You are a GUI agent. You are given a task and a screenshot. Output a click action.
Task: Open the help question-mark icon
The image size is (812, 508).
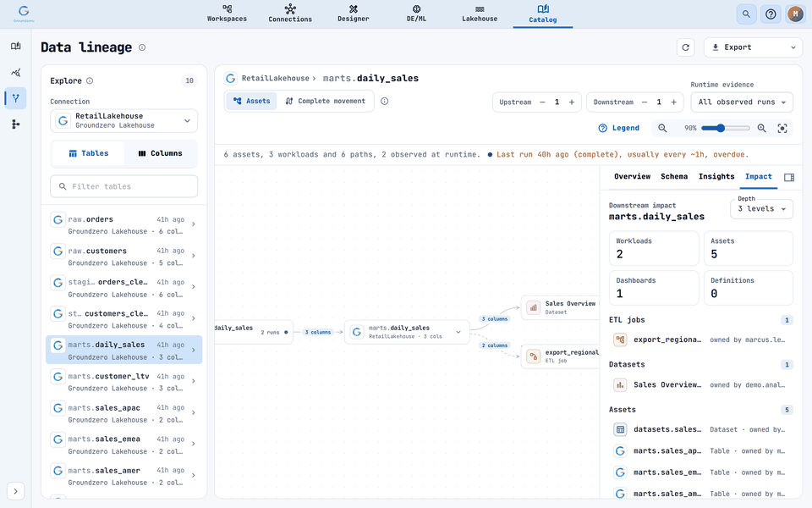click(x=771, y=14)
